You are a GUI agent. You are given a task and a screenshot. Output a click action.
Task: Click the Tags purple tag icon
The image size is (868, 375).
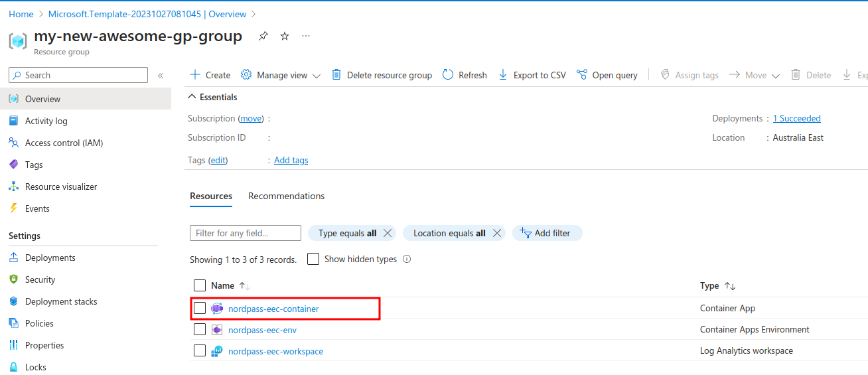click(13, 165)
